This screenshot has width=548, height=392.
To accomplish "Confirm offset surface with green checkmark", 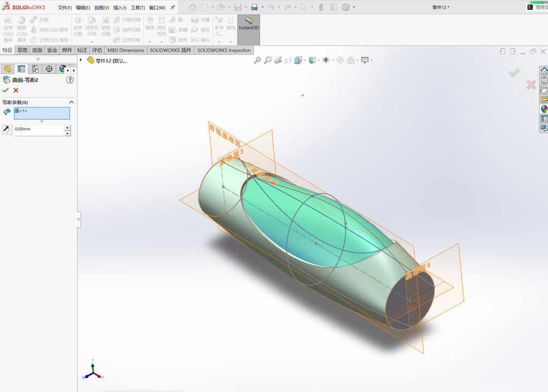I will click(5, 90).
